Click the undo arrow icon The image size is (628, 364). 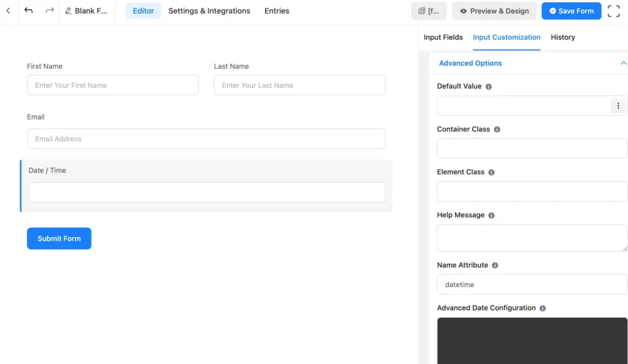[x=29, y=10]
